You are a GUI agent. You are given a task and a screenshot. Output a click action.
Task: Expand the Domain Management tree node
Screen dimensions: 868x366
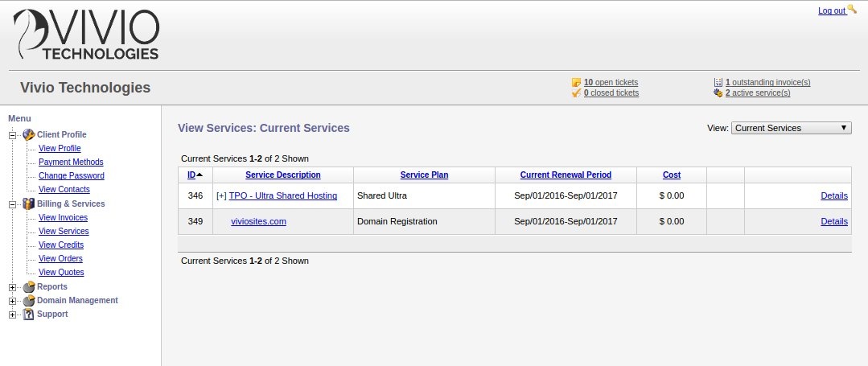(x=13, y=301)
